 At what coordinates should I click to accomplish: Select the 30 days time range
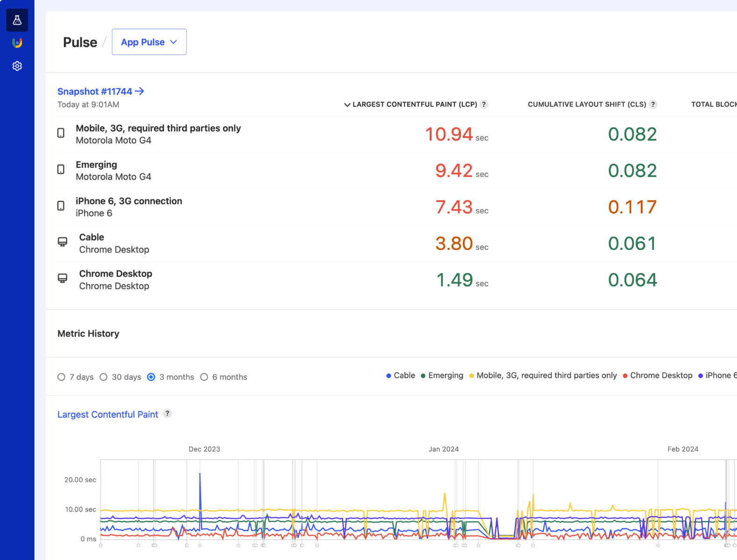tap(104, 377)
